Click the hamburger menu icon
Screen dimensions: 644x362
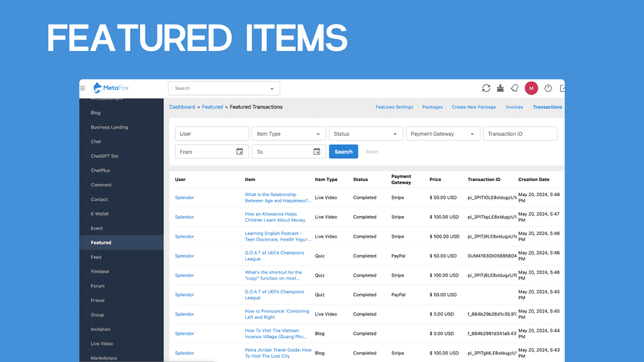[x=82, y=89]
